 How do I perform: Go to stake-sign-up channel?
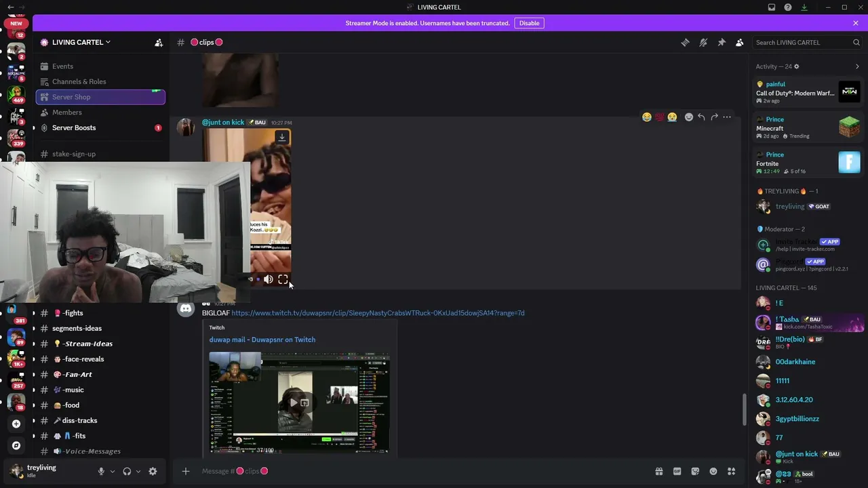coord(99,154)
